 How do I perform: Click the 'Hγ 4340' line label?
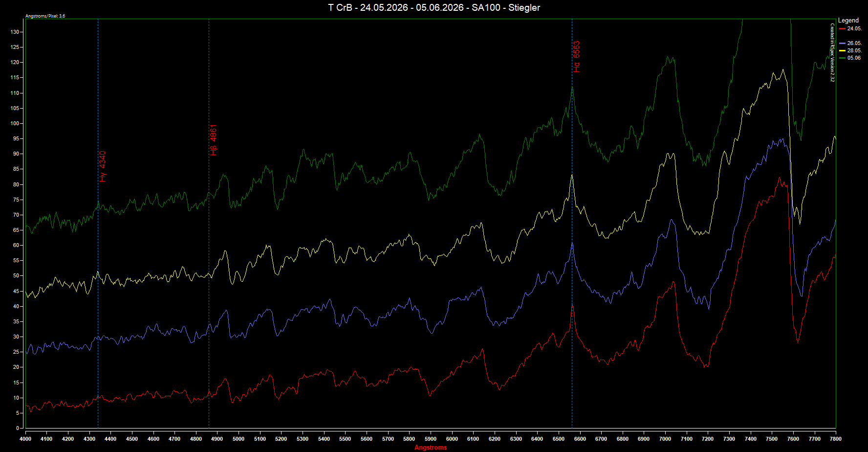pyautogui.click(x=103, y=166)
